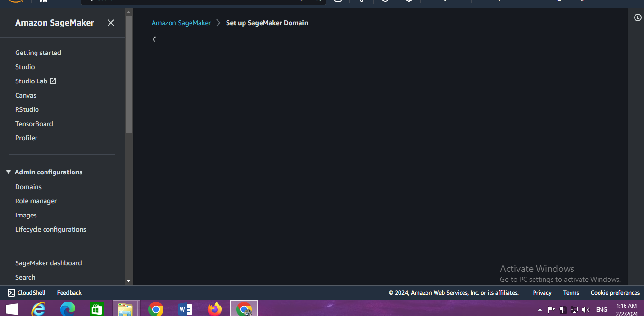This screenshot has height=316, width=644.
Task: Close the Amazon SageMaker side navigation
Action: 111,23
